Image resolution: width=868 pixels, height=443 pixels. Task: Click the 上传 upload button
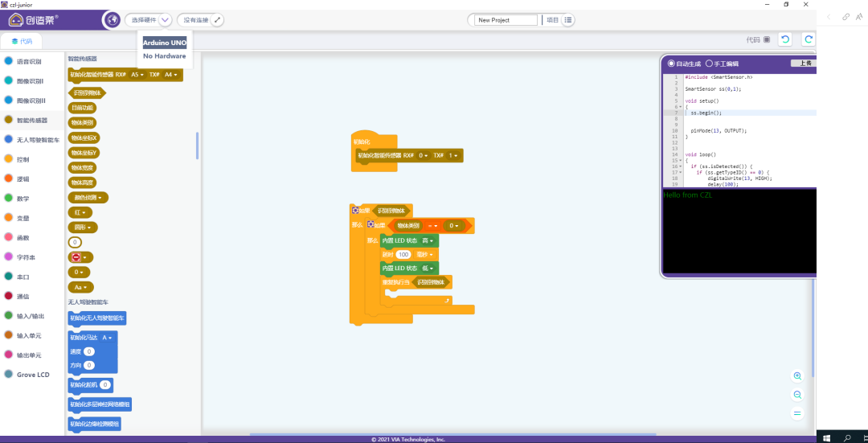pyautogui.click(x=804, y=64)
